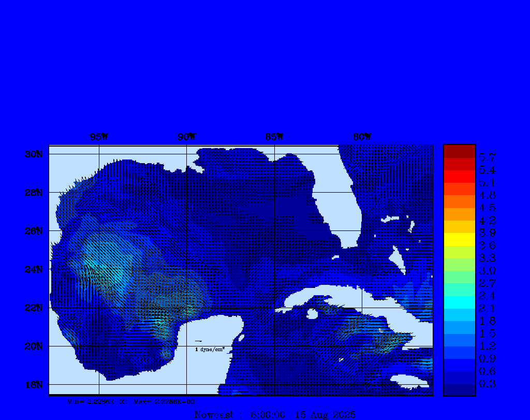Click the Min/Max values text under the map

coord(131,401)
